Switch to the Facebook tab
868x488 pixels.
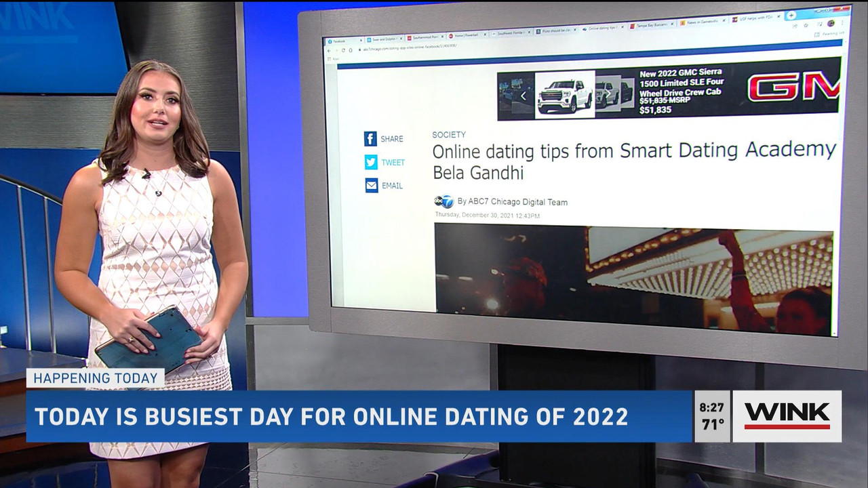(344, 41)
